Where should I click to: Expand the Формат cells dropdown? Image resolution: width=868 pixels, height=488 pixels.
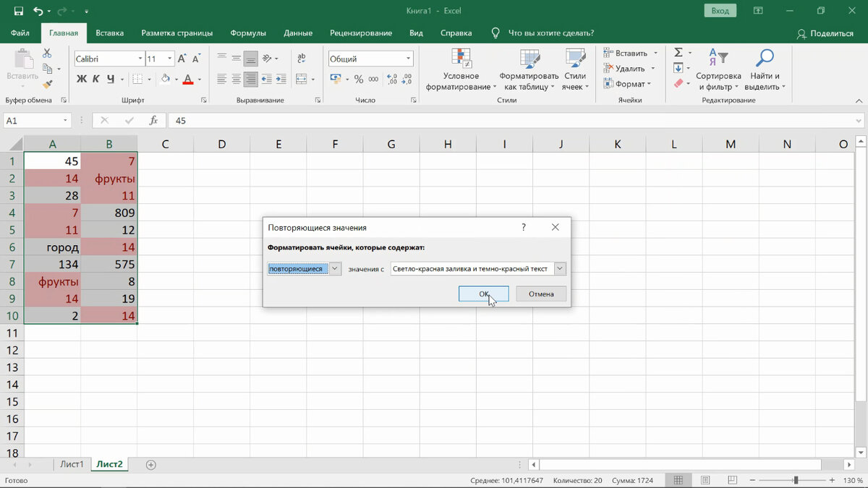coord(650,84)
